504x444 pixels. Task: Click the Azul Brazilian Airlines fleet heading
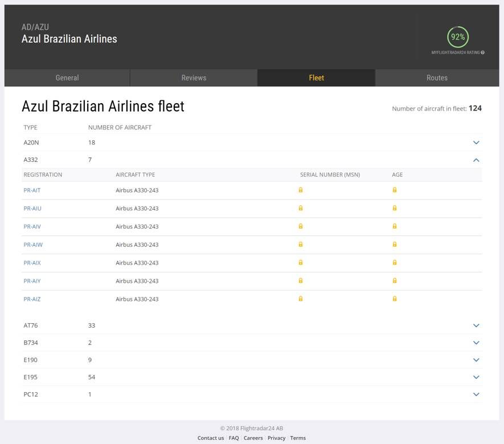(103, 106)
